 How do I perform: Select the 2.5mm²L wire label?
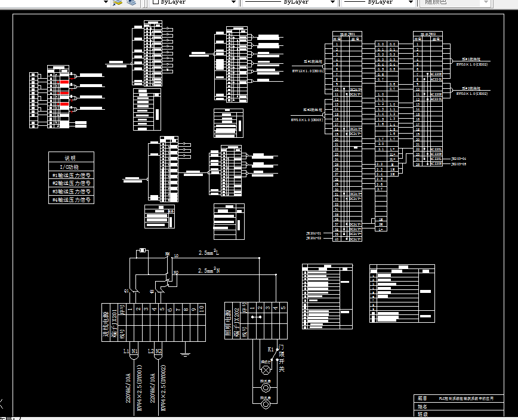tap(209, 252)
